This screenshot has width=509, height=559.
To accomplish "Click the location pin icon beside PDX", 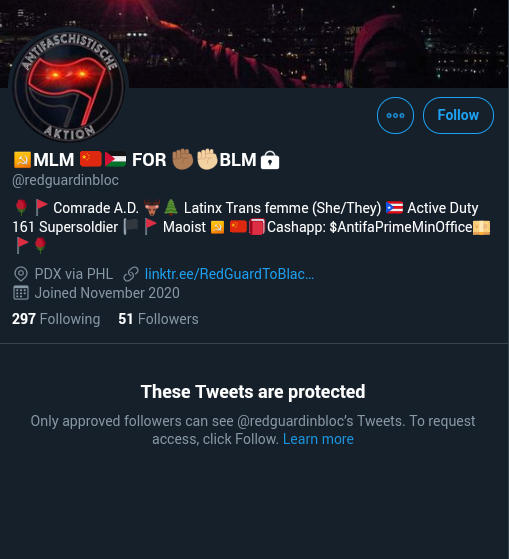I will coord(21,274).
